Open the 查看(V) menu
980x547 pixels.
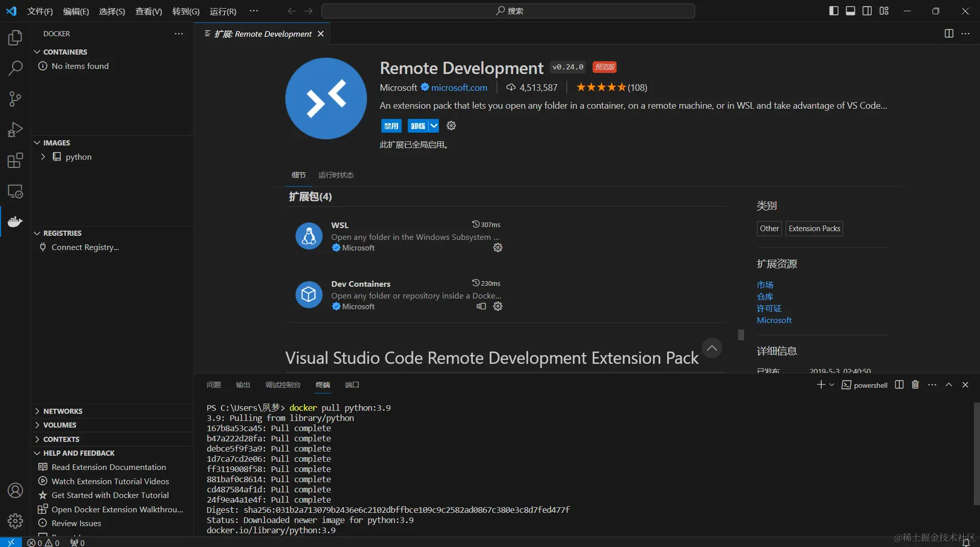(149, 11)
